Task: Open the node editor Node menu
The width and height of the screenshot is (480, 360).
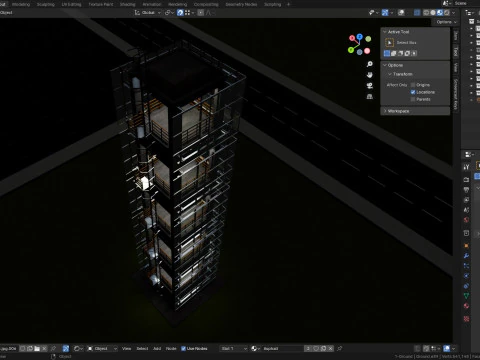Action: click(x=171, y=348)
